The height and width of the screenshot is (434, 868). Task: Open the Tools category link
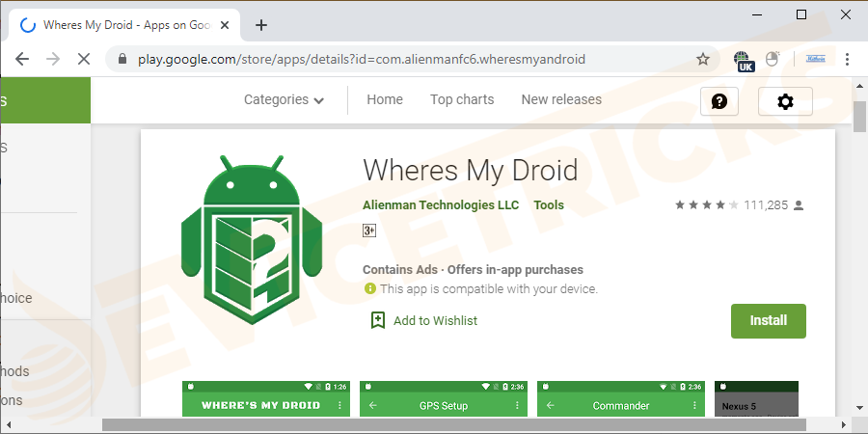[x=549, y=205]
